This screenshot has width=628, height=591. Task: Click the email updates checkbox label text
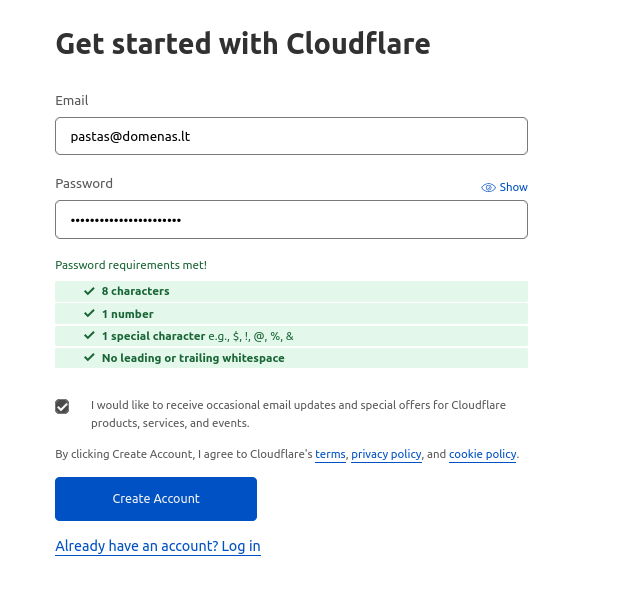click(x=298, y=414)
